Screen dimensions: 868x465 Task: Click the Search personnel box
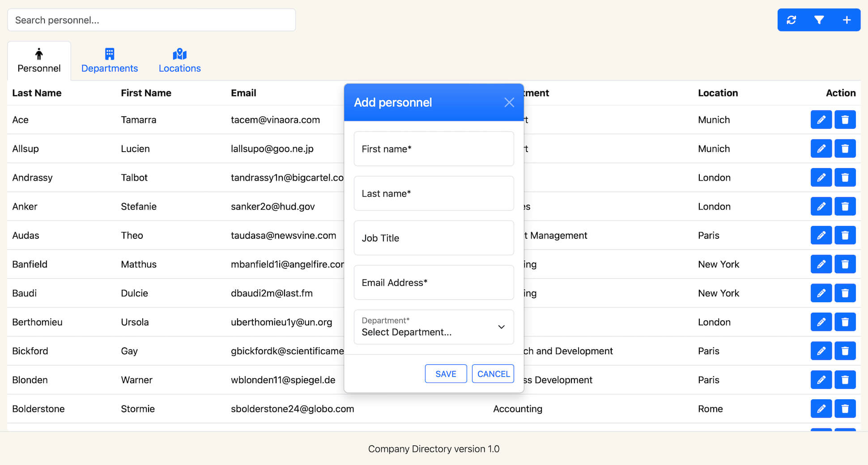[x=151, y=20]
